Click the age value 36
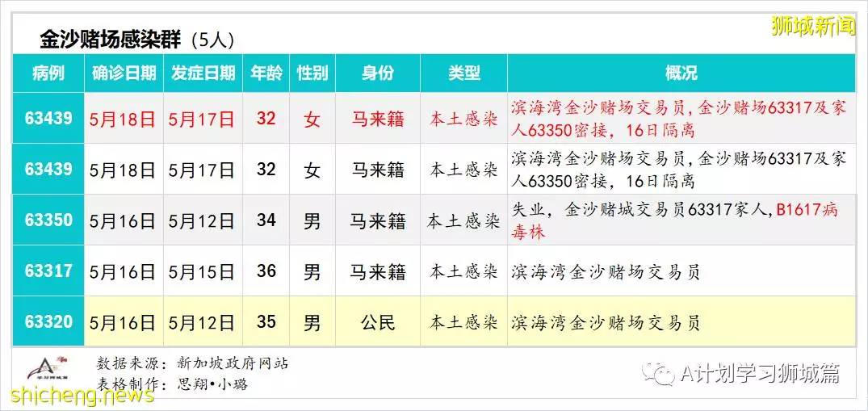 [x=266, y=271]
